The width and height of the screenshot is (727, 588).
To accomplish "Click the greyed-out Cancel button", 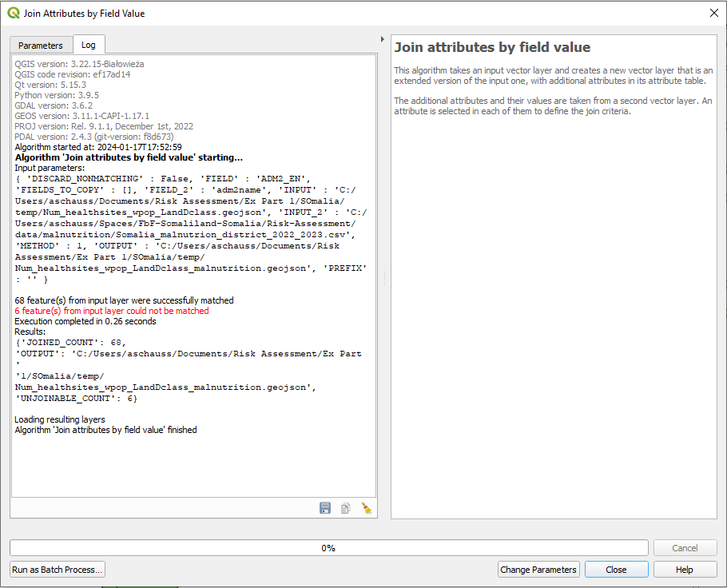I will (685, 548).
